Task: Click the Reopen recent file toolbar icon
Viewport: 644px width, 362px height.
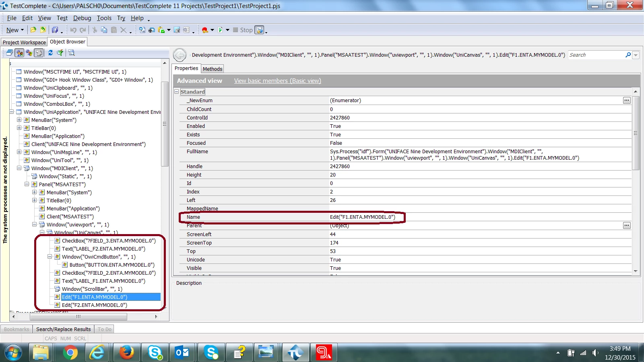Action: click(43, 30)
